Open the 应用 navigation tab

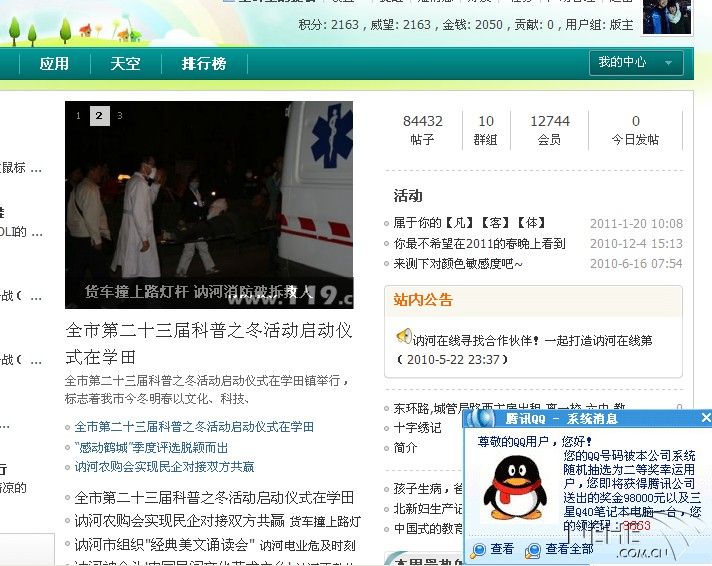tap(54, 63)
